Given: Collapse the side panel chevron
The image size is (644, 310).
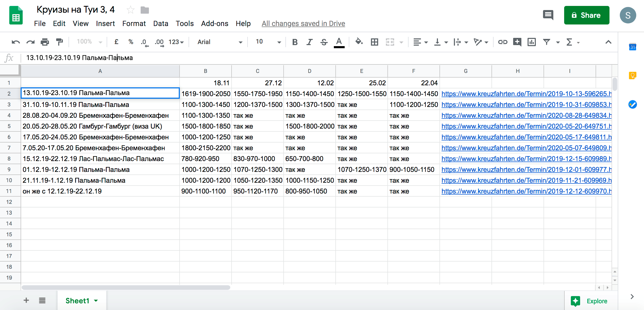Looking at the screenshot, I should click(632, 297).
